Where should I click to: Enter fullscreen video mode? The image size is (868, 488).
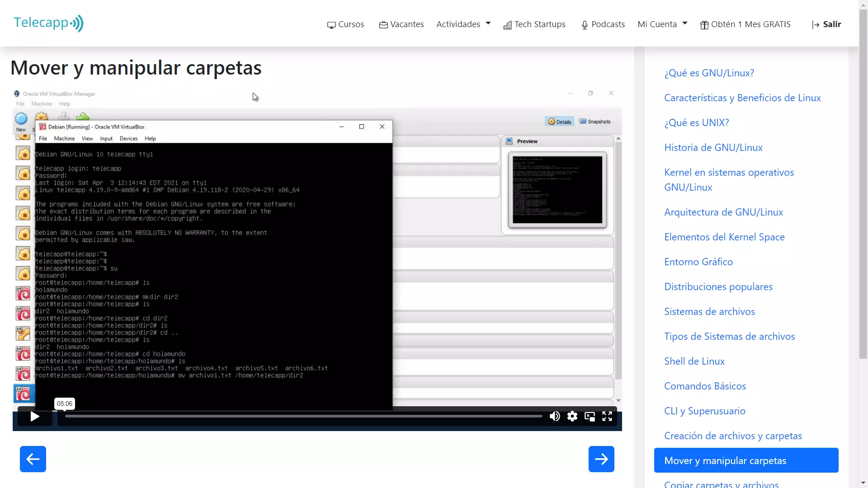tap(607, 416)
